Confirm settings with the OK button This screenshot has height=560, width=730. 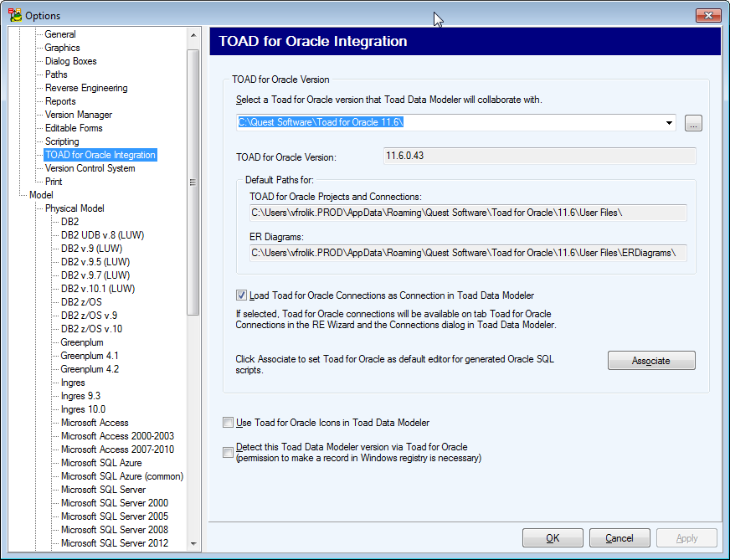coord(553,538)
